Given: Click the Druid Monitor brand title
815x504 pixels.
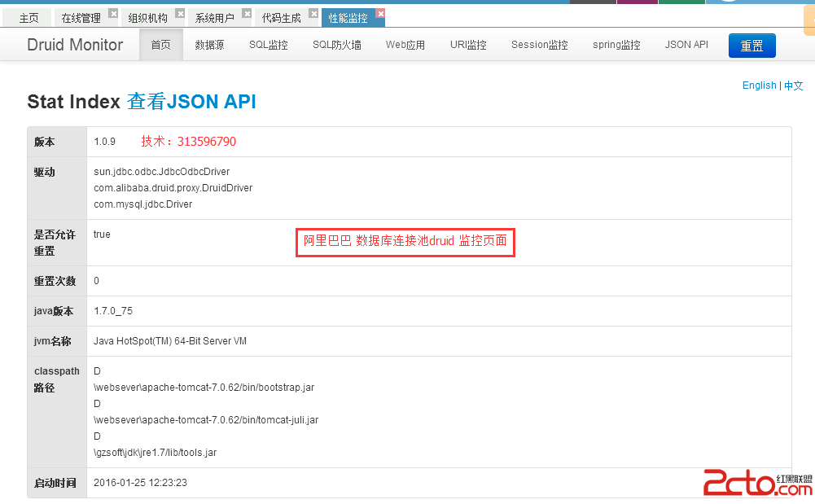Looking at the screenshot, I should pos(75,45).
